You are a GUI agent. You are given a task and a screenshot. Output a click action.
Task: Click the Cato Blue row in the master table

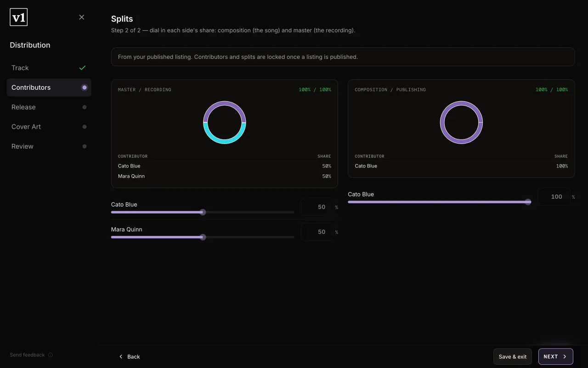225,166
